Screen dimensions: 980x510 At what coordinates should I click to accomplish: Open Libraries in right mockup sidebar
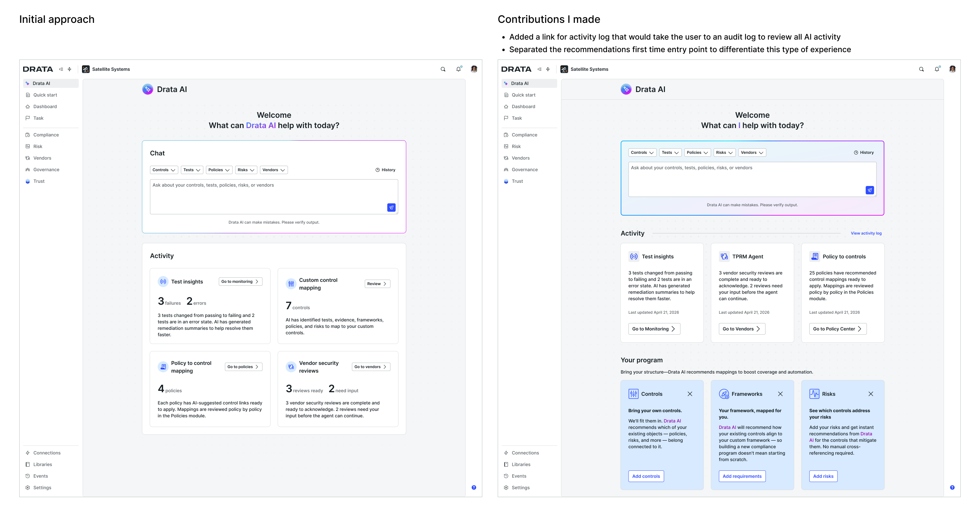point(529,464)
